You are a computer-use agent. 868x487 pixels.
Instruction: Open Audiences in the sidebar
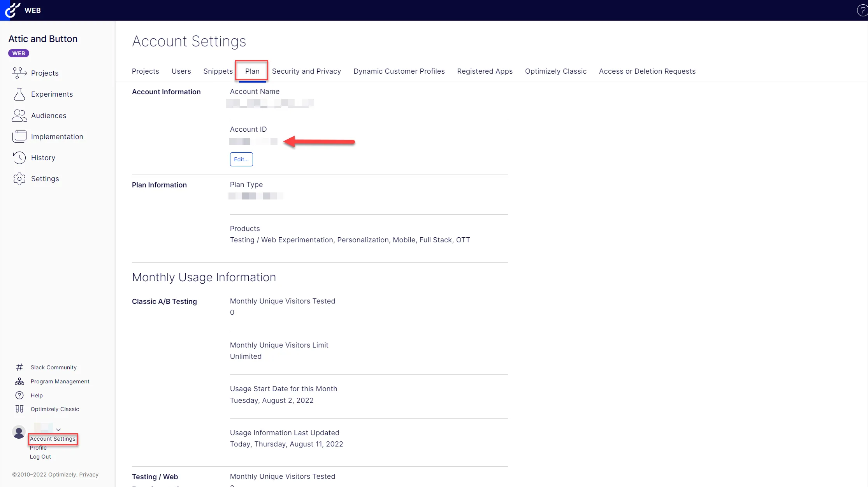point(49,116)
